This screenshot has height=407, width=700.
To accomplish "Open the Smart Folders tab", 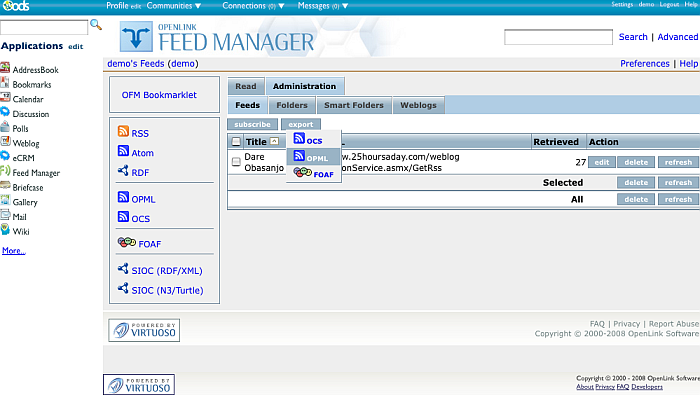I will pos(353,105).
